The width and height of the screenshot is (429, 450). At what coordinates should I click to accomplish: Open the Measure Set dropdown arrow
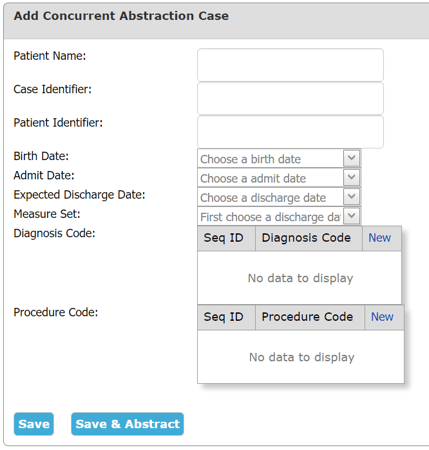(352, 216)
